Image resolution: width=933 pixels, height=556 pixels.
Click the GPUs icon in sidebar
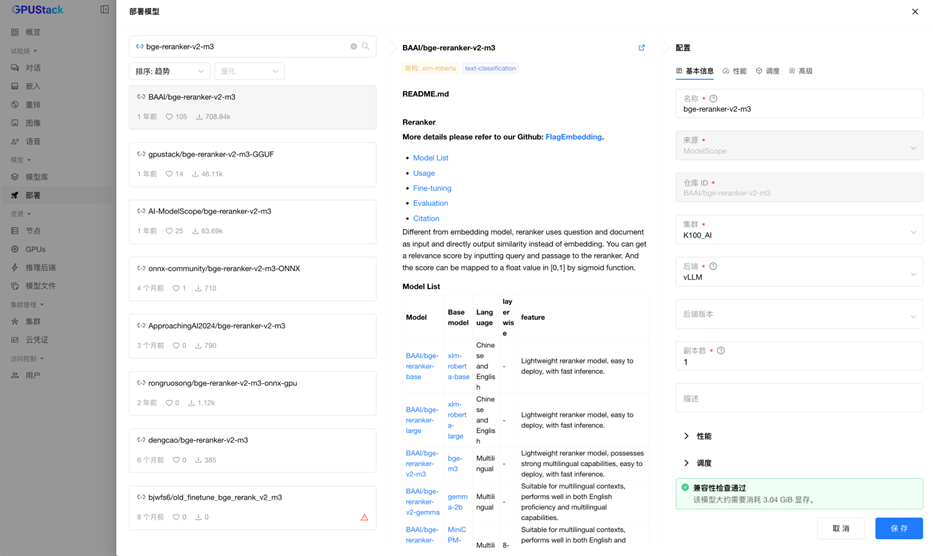(15, 249)
